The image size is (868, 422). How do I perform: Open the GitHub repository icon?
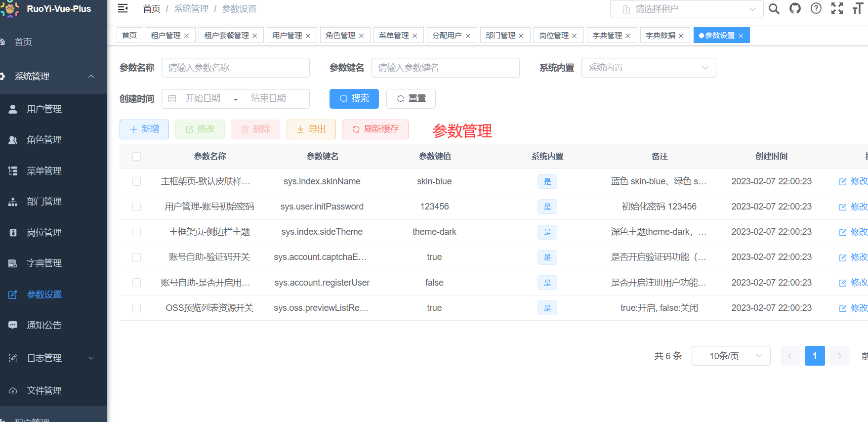[x=795, y=8]
